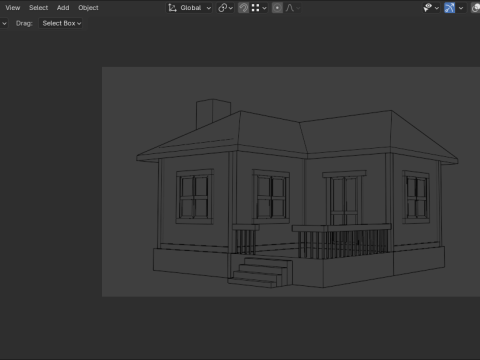This screenshot has width=480, height=360.
Task: Toggle the show gizmo button
Action: click(449, 8)
